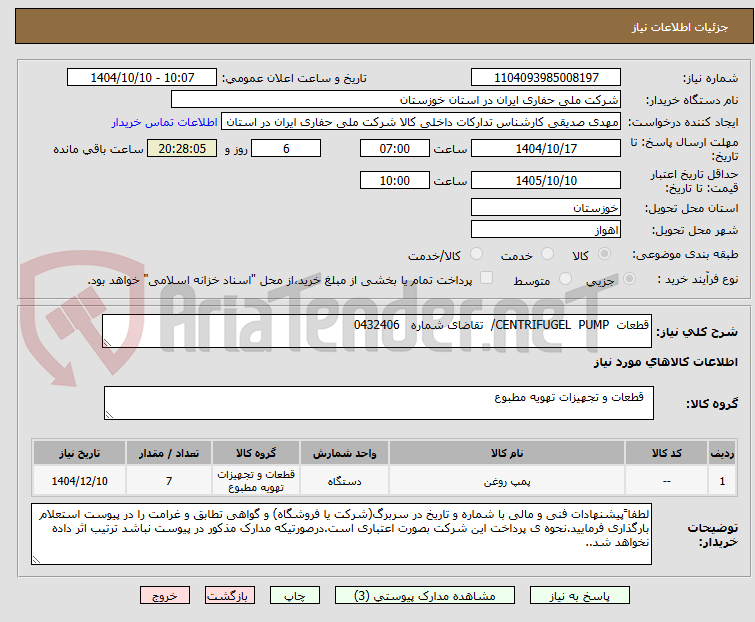Click the delivery province field خوزستان
Viewport: 755px width, 622px height.
pos(546,207)
